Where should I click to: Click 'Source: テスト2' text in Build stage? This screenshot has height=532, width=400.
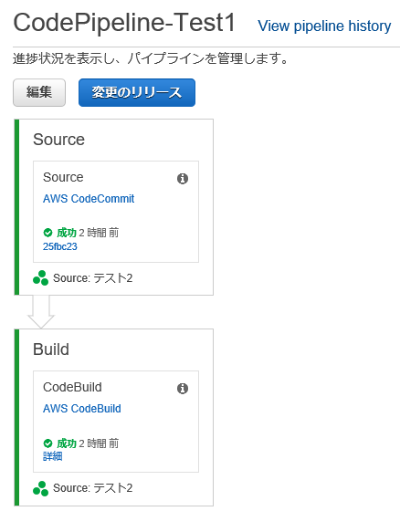[93, 488]
